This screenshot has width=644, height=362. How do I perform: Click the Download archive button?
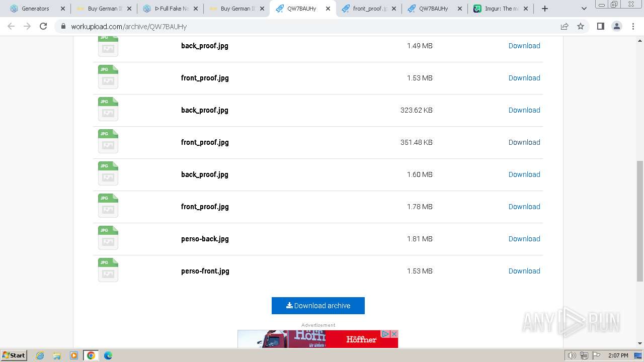318,306
